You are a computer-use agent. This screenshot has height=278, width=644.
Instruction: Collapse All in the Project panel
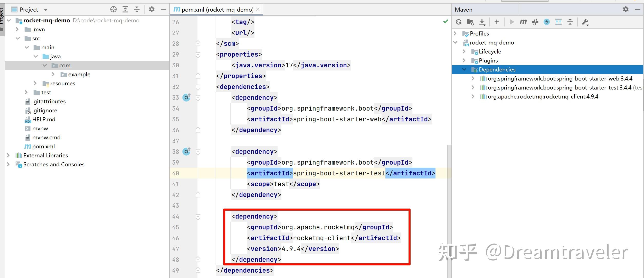pyautogui.click(x=137, y=9)
